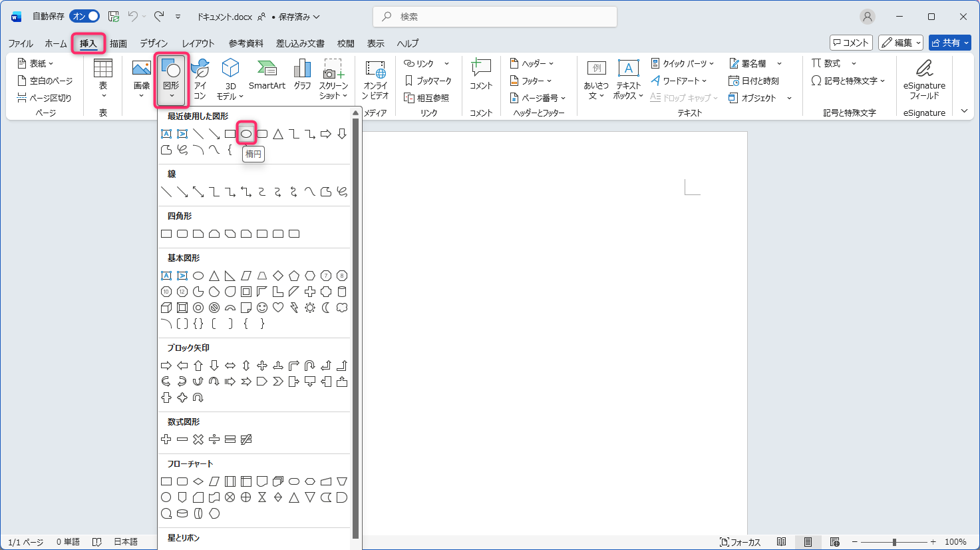The height and width of the screenshot is (550, 980).
Task: Click the zoom slider handle
Action: (x=894, y=542)
